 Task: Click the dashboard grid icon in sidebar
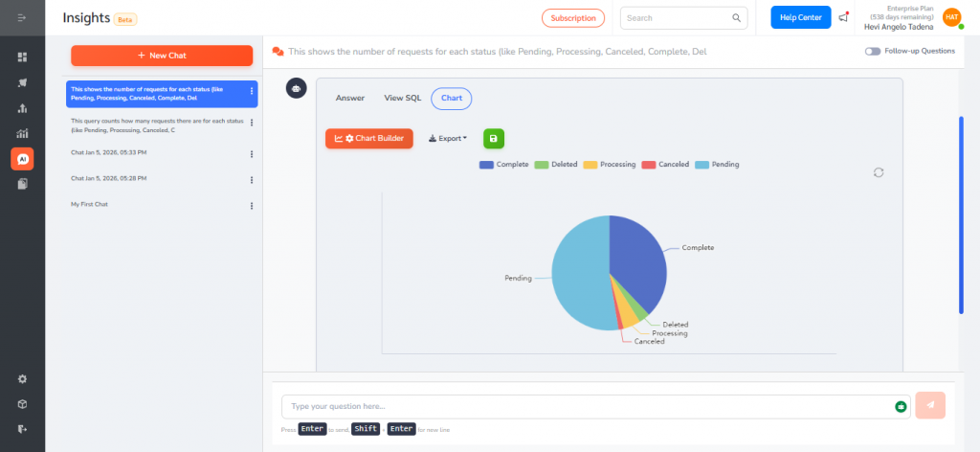click(x=22, y=57)
